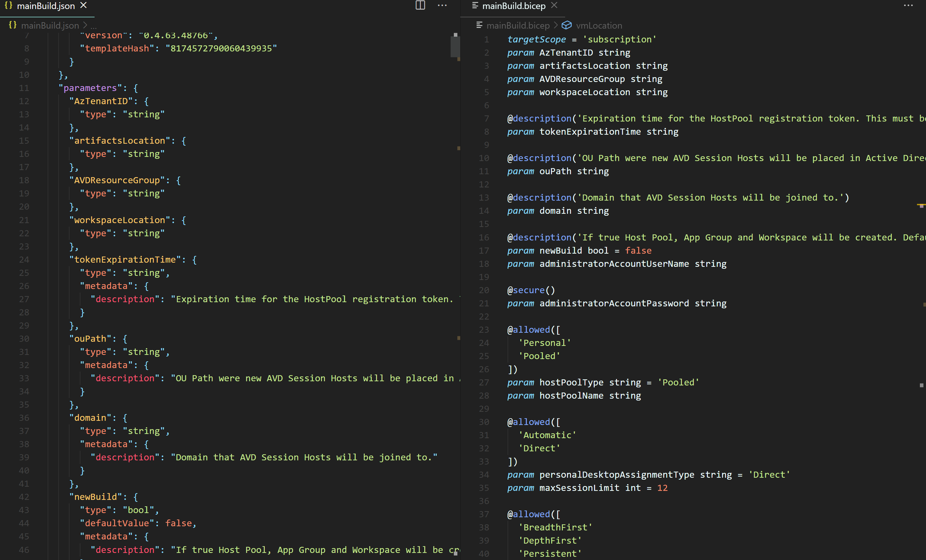
Task: Click the @secure() decorator text
Action: pos(531,290)
